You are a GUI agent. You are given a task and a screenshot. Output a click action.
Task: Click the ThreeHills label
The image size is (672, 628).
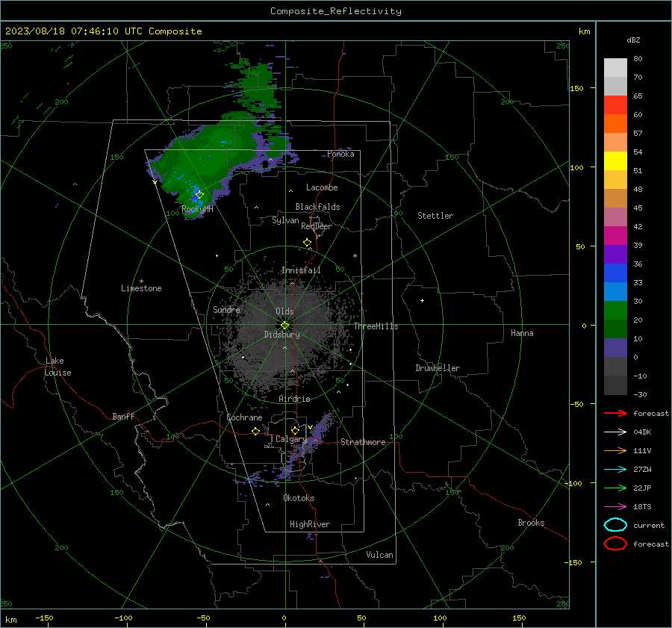coord(376,326)
